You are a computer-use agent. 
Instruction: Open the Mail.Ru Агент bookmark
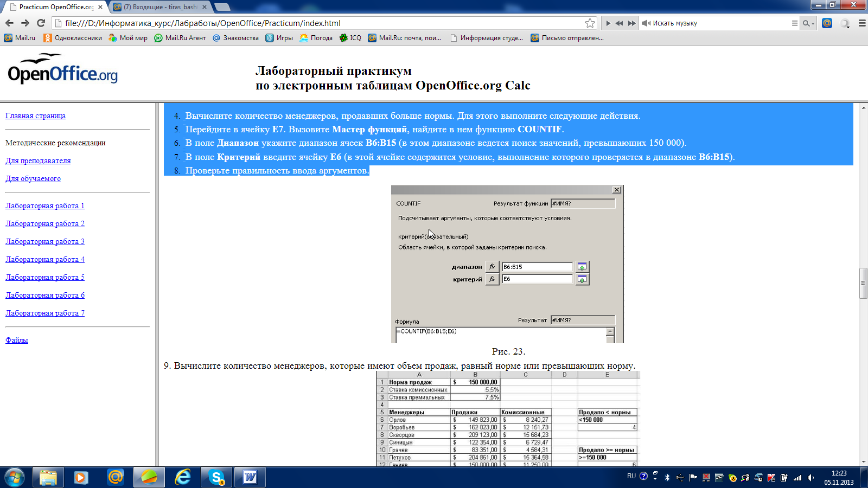click(x=180, y=38)
